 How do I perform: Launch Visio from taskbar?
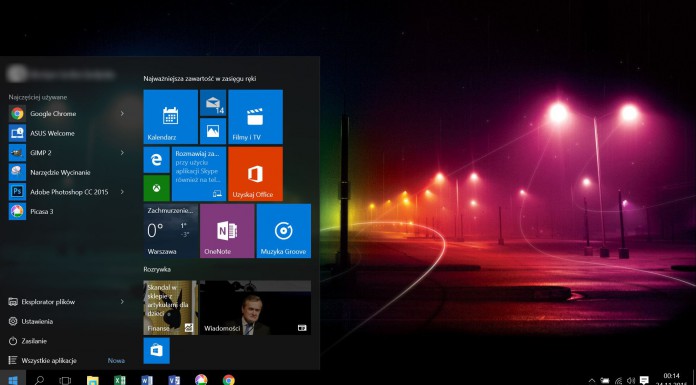coord(174,381)
